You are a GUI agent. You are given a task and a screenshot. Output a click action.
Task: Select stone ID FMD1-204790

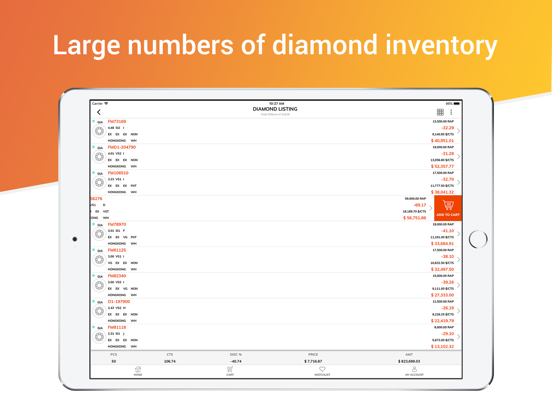click(122, 147)
